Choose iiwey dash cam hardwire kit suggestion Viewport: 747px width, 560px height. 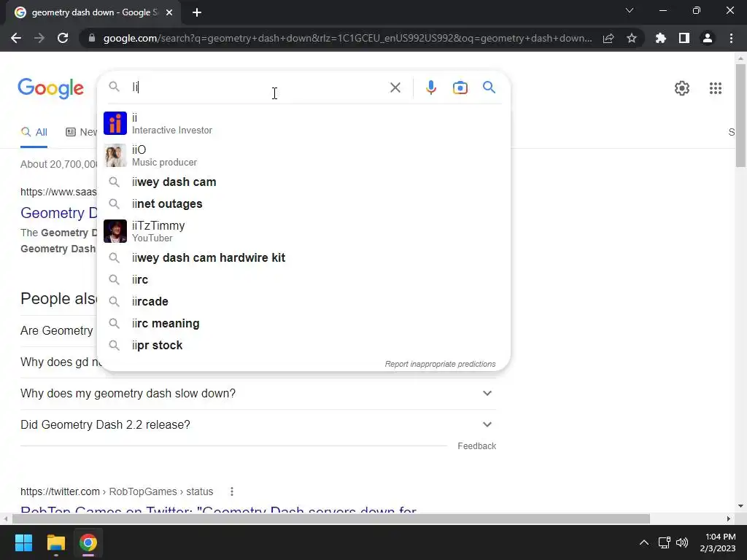[303, 257]
